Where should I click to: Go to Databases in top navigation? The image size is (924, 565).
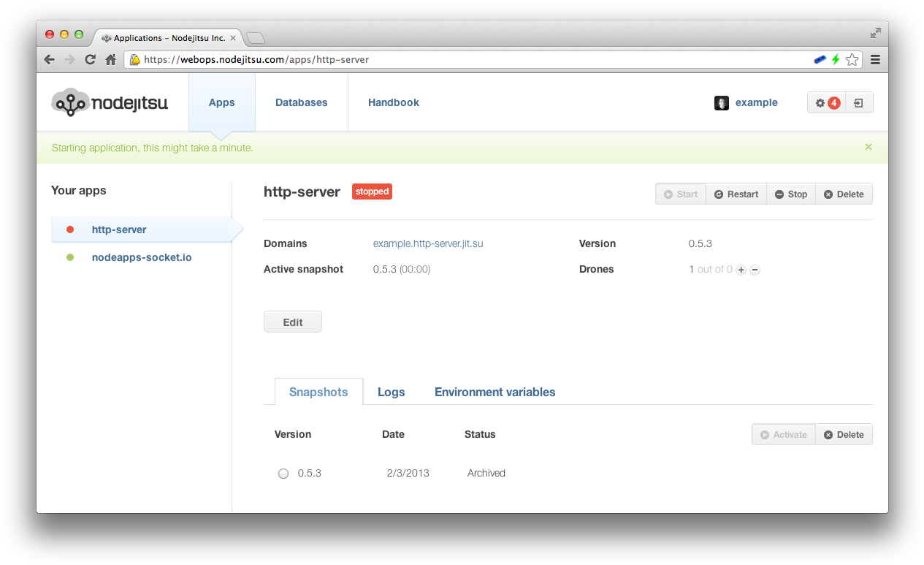pyautogui.click(x=301, y=102)
